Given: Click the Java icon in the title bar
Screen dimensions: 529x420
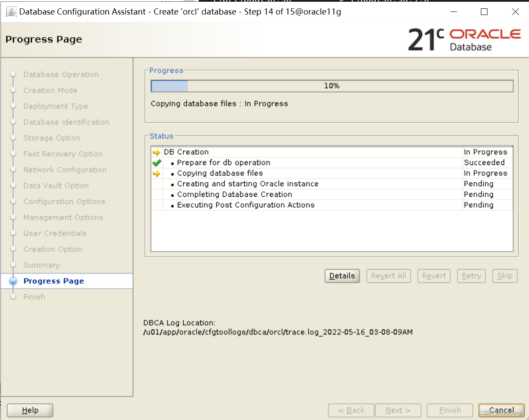Looking at the screenshot, I should point(11,11).
